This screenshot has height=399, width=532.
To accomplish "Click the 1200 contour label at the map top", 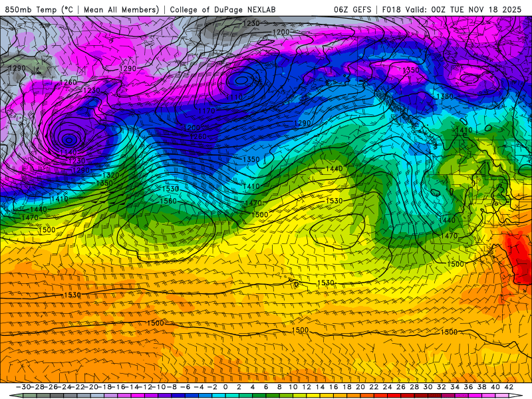I will point(281,32).
